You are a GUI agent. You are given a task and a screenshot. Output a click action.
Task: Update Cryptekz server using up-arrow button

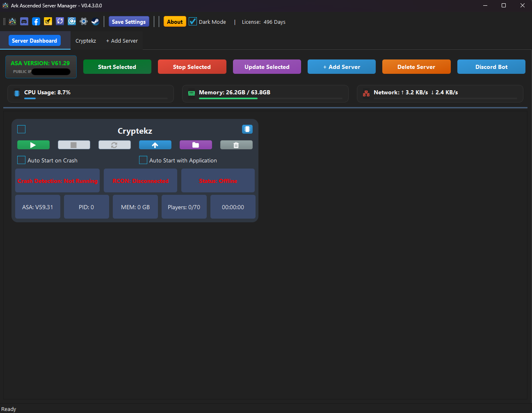coord(155,145)
